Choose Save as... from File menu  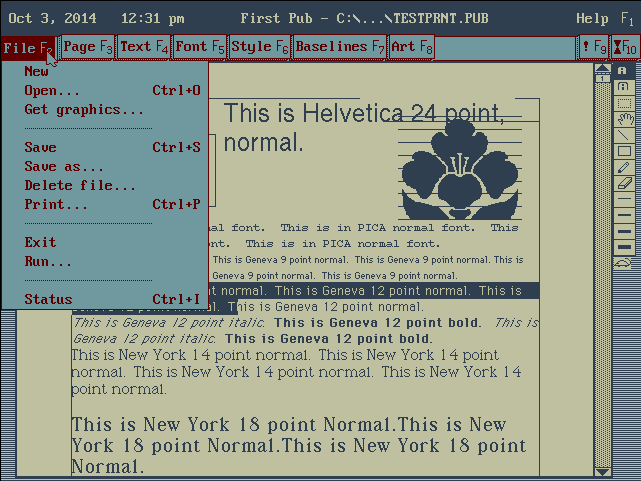tap(64, 167)
